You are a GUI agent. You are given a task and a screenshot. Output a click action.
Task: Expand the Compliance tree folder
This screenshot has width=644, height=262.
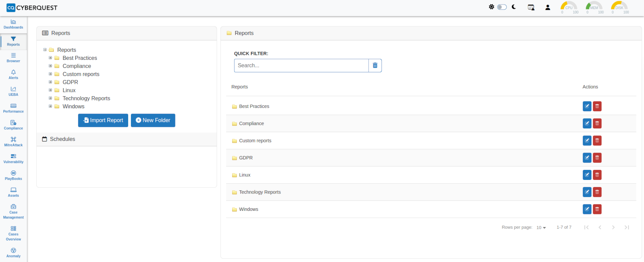coord(50,66)
